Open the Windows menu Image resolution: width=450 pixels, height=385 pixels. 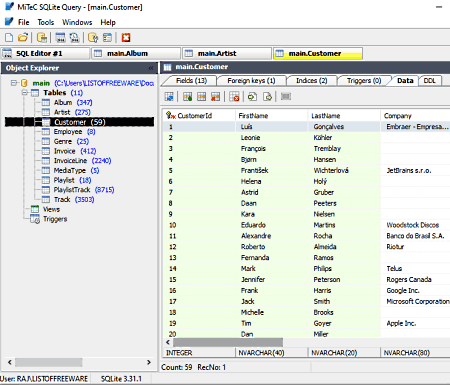[77, 22]
